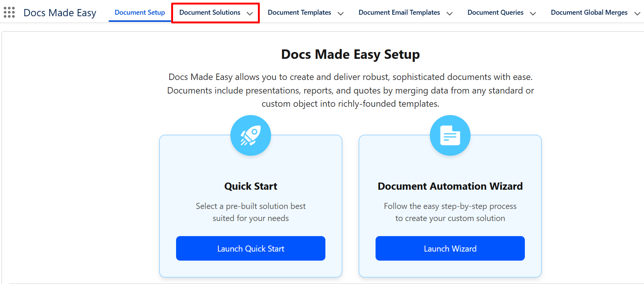Image resolution: width=644 pixels, height=284 pixels.
Task: Navigate to the Document Queries tab
Action: point(495,12)
